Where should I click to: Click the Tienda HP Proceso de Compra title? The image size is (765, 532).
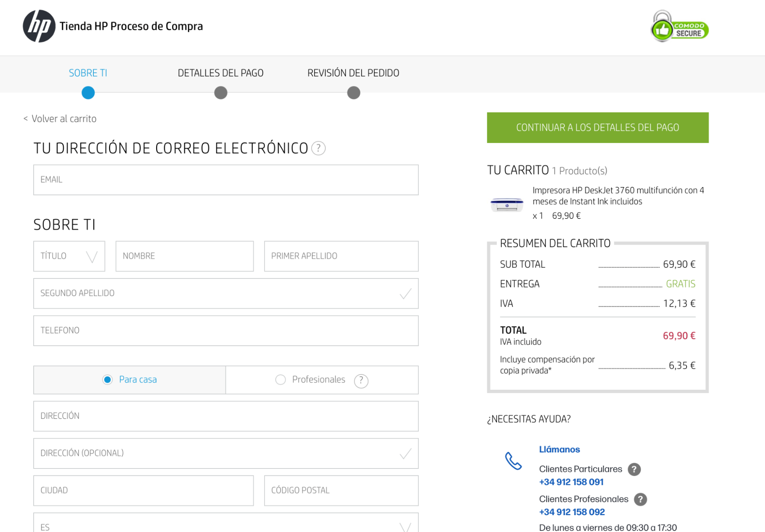(131, 26)
